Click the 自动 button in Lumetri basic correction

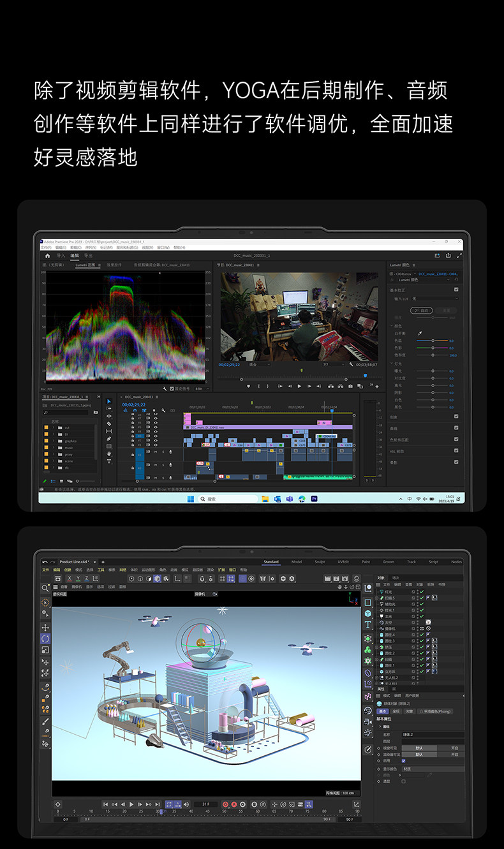[422, 310]
